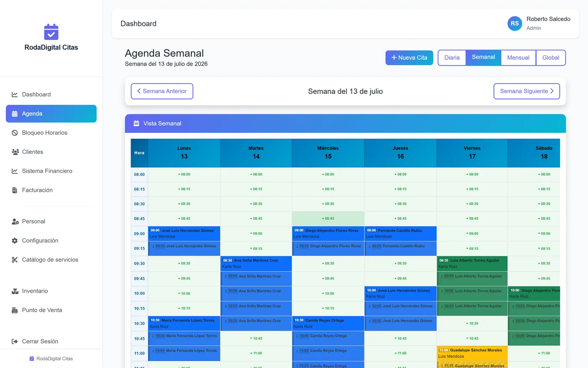Click the Clientes people icon

pyautogui.click(x=15, y=152)
